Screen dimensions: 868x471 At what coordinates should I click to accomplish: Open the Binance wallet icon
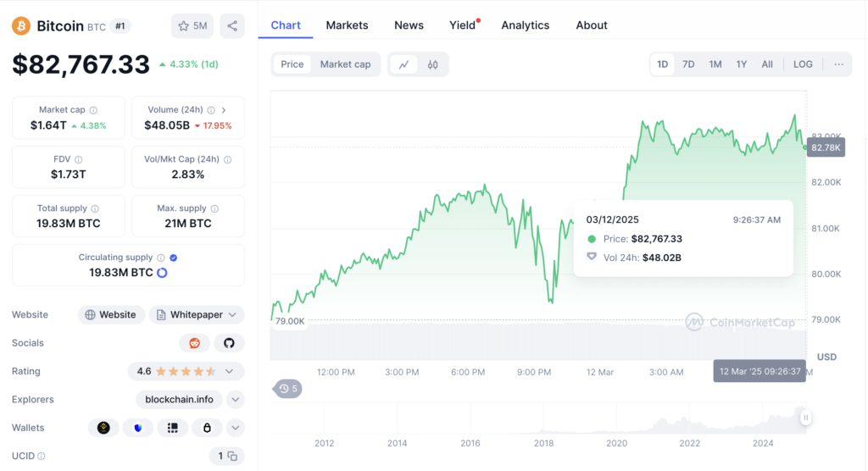[x=103, y=428]
